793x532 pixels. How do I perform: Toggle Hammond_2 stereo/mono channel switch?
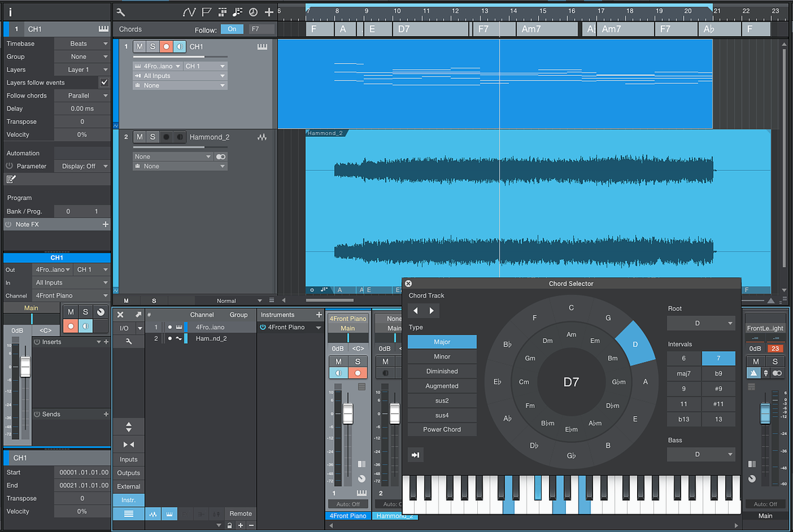221,157
